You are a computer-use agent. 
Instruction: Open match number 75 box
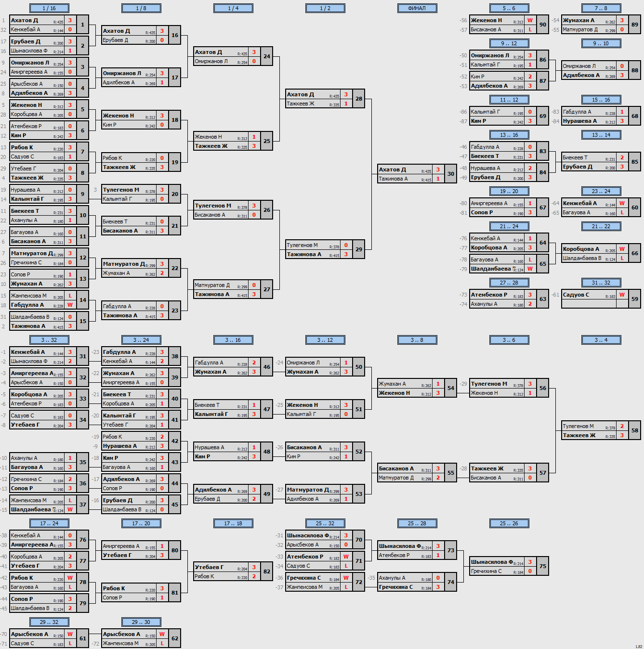point(543,566)
